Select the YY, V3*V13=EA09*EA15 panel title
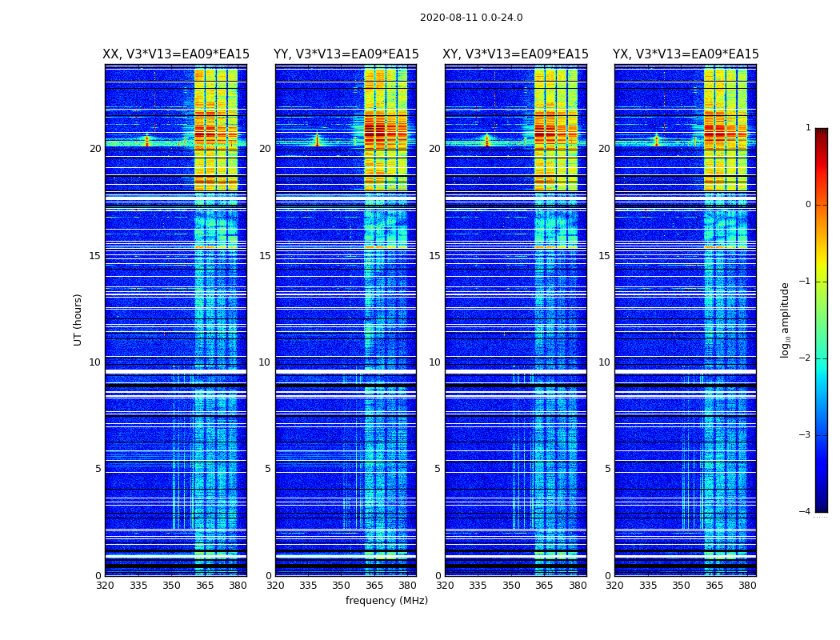The image size is (840, 640). (346, 54)
